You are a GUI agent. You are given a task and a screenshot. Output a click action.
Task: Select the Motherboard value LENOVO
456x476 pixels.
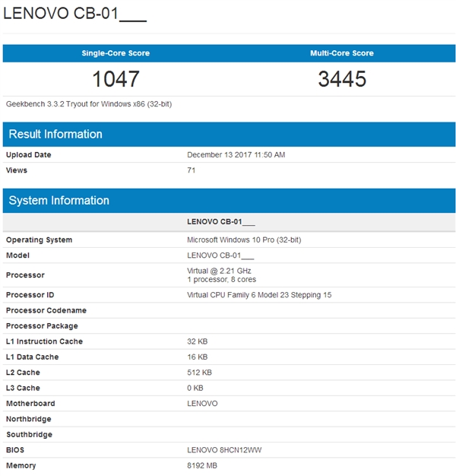[x=202, y=404]
